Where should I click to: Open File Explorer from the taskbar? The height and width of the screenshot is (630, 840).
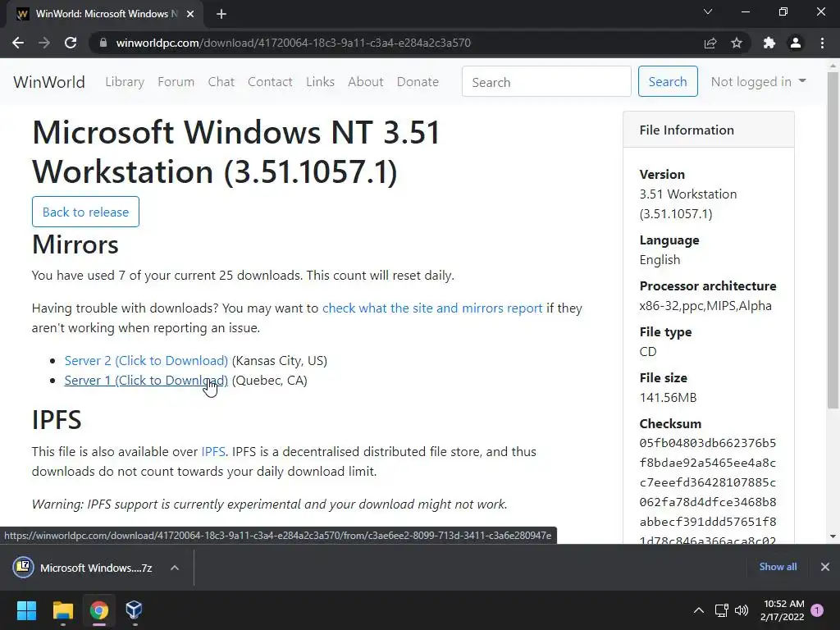(62, 610)
